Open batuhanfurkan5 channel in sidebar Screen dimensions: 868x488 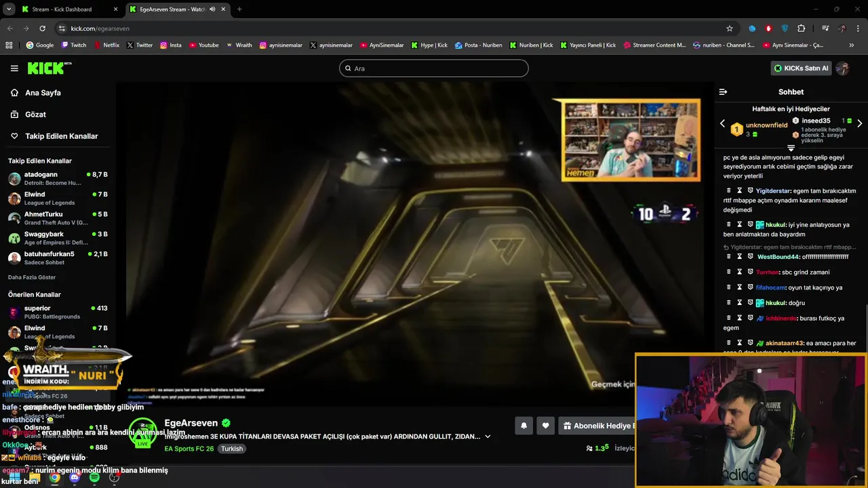tap(58, 258)
